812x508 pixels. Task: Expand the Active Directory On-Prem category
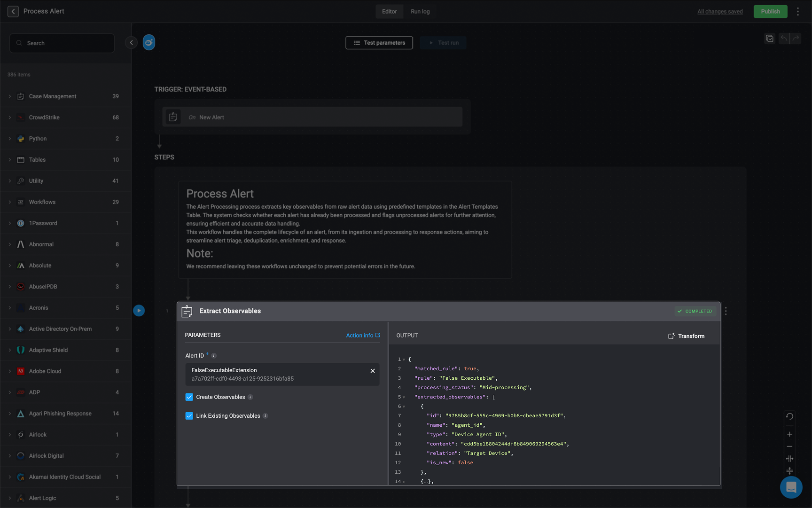coord(9,329)
